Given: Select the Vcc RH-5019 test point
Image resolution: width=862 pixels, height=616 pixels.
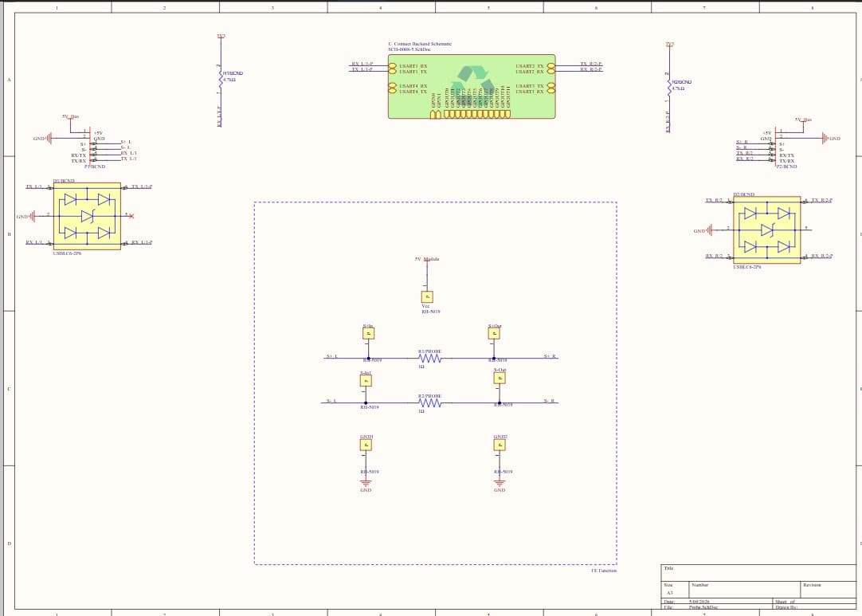Looking at the screenshot, I should click(427, 297).
